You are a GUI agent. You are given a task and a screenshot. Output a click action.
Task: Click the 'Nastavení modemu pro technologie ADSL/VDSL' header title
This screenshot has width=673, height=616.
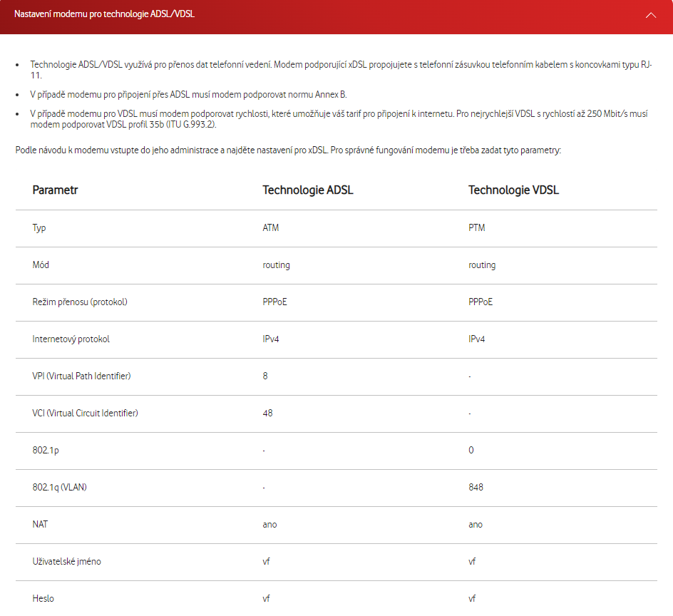105,14
